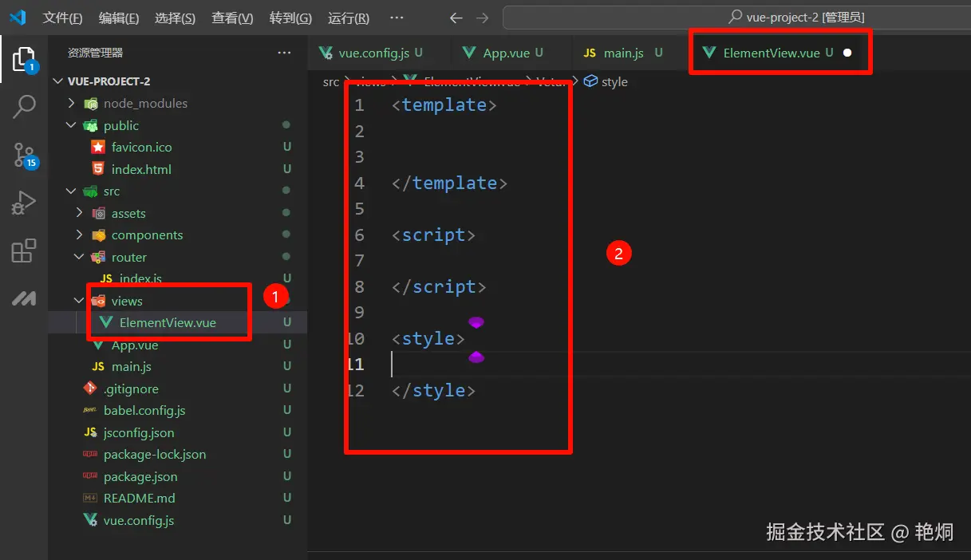Screen dimensions: 971x560
Task: Open favicon.ico in the explorer
Action: pyautogui.click(x=141, y=148)
